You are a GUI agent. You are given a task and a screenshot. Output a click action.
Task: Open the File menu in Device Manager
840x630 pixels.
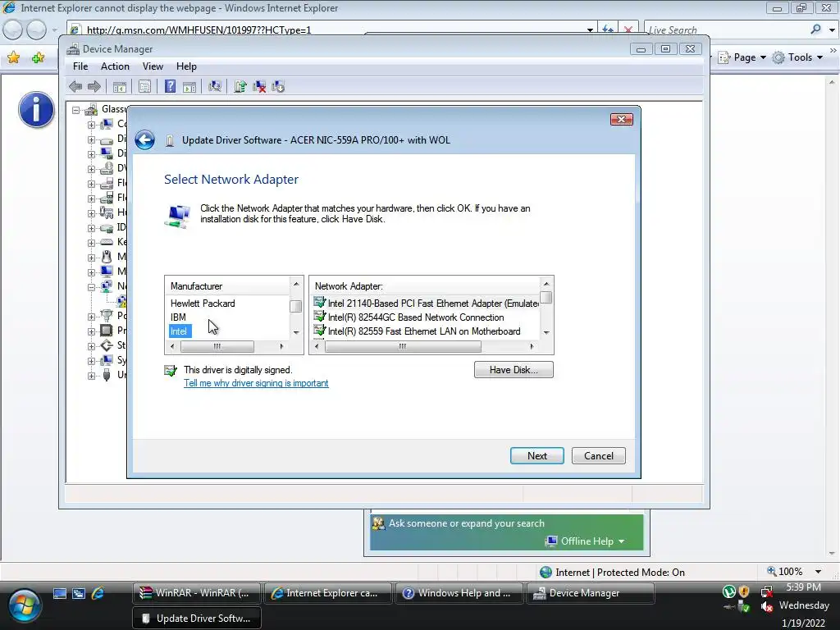(x=80, y=66)
